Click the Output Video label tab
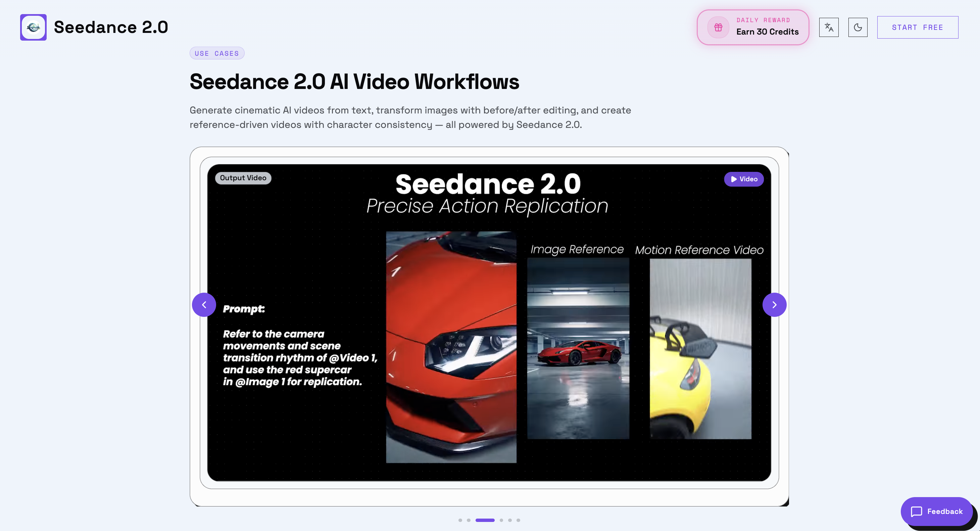 pos(243,178)
